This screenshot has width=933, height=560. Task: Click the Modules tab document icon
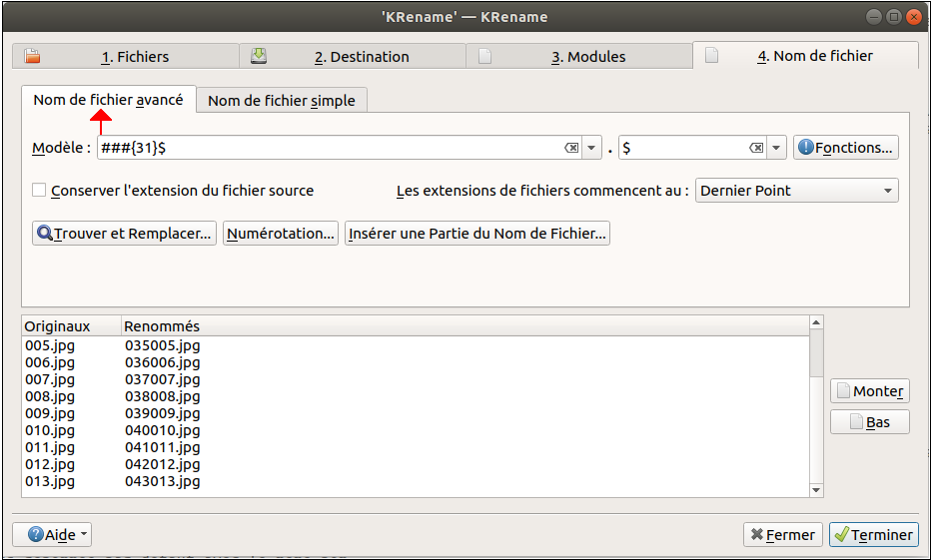pyautogui.click(x=484, y=57)
